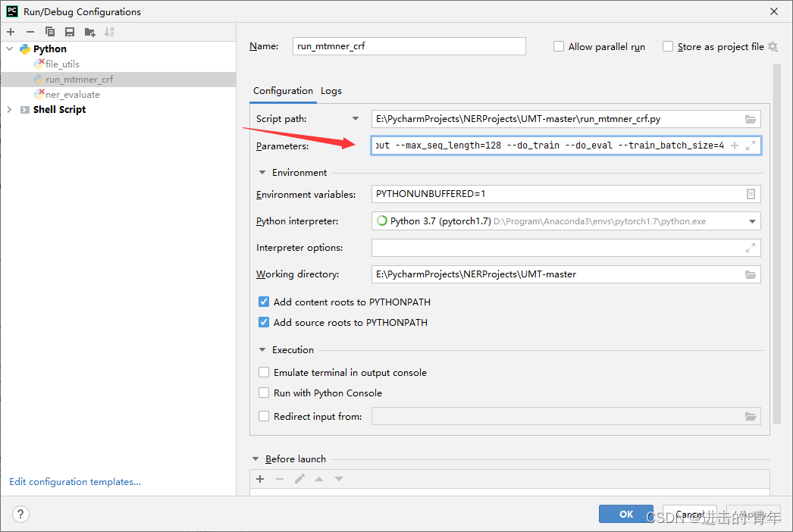The image size is (793, 532).
Task: Select the file_utils configuration
Action: pos(62,64)
